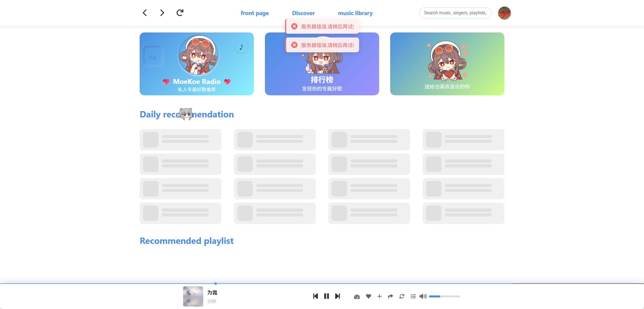
Task: Toggle the loop play mode icon
Action: tap(402, 296)
